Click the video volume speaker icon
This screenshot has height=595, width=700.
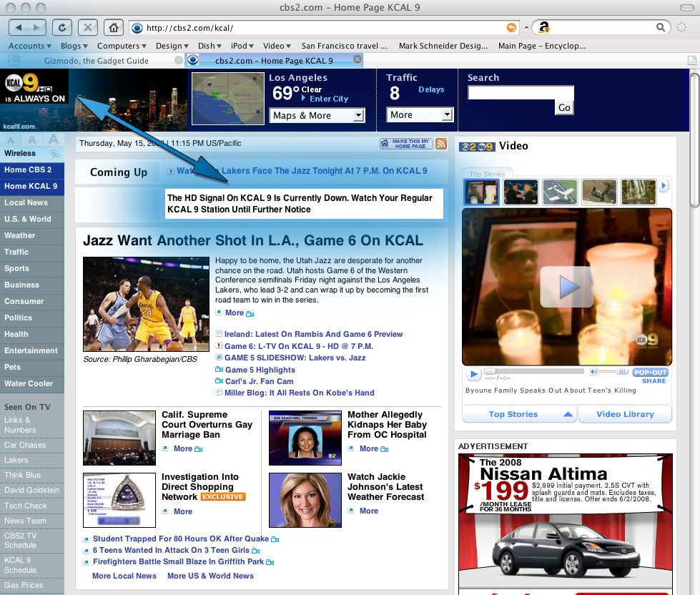pos(593,371)
